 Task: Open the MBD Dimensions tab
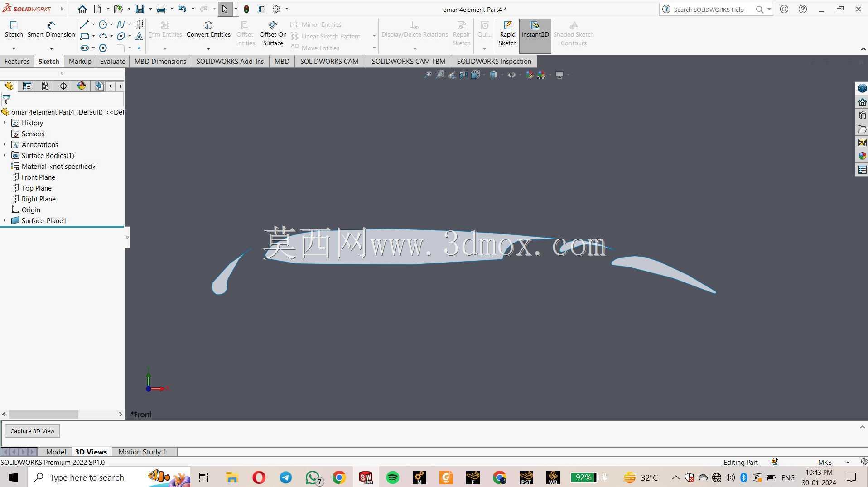coord(160,61)
